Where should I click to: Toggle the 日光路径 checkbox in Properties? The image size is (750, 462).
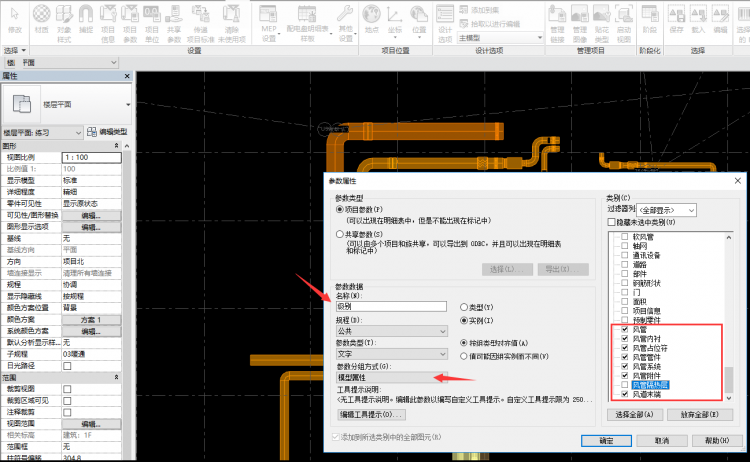coord(67,366)
